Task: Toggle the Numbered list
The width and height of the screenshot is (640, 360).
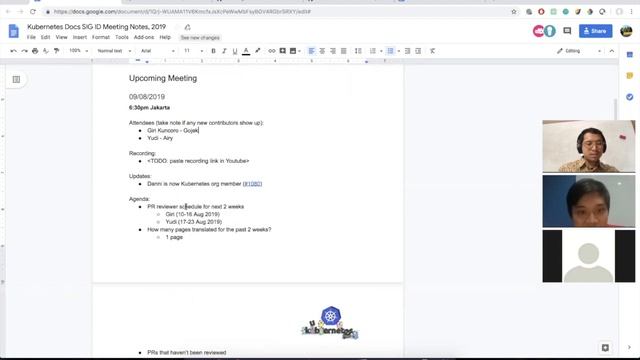Action: click(x=373, y=51)
